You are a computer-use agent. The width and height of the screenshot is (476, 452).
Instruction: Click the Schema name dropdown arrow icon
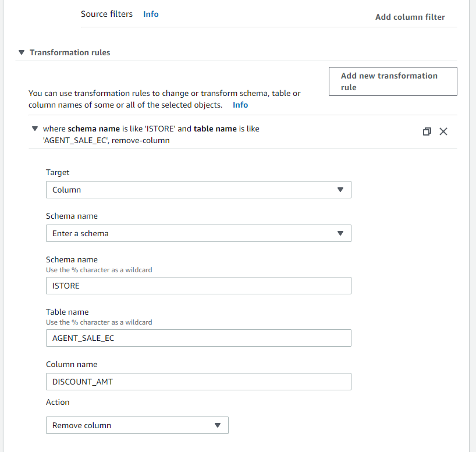pyautogui.click(x=340, y=233)
